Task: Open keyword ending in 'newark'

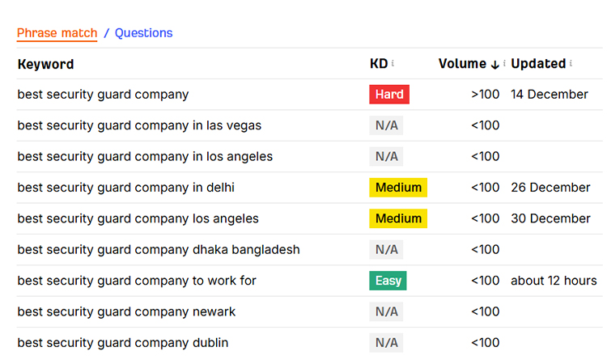Action: coord(126,311)
